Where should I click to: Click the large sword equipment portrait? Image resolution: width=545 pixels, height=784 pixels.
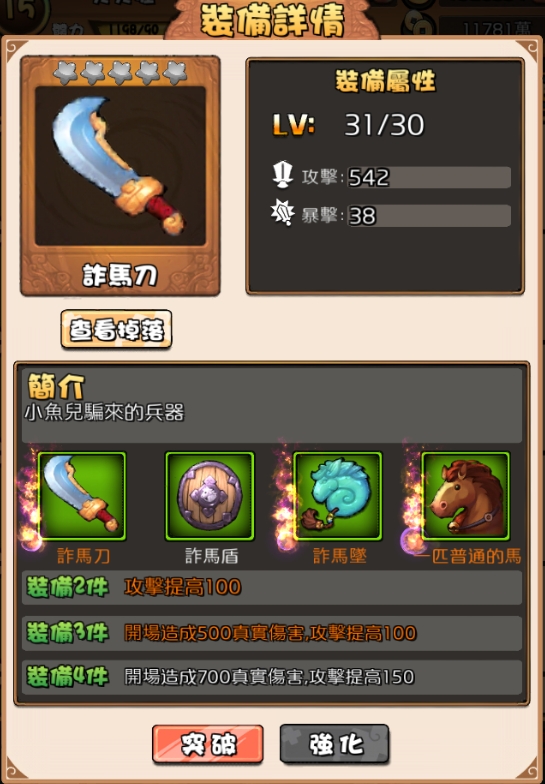[120, 166]
